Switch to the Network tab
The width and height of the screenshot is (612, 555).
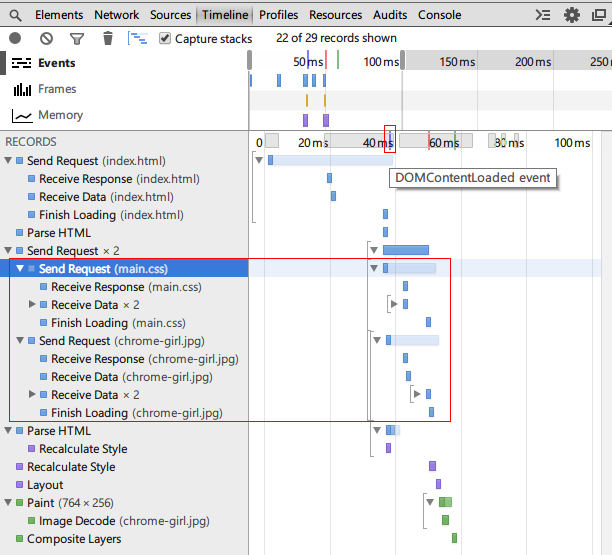(x=116, y=15)
